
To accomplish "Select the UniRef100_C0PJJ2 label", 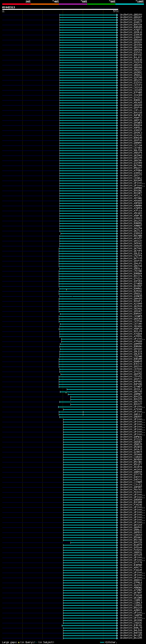I will pyautogui.click(x=131, y=110).
